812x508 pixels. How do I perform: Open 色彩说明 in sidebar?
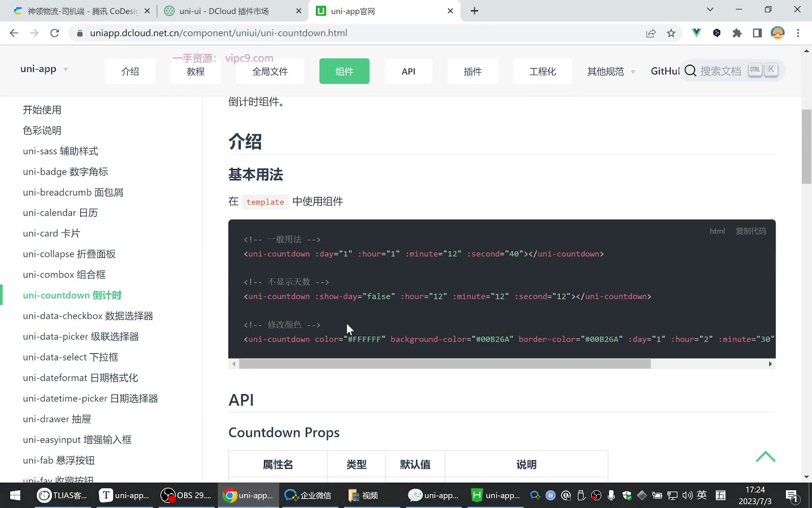tap(42, 130)
